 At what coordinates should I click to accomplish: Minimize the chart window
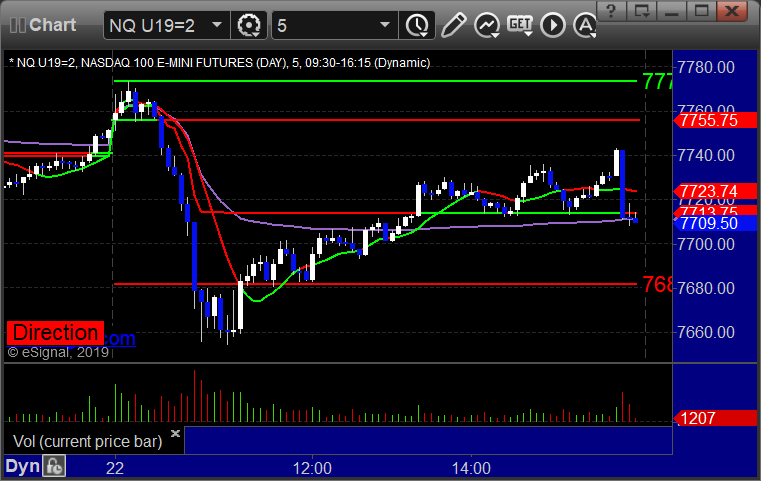point(672,10)
